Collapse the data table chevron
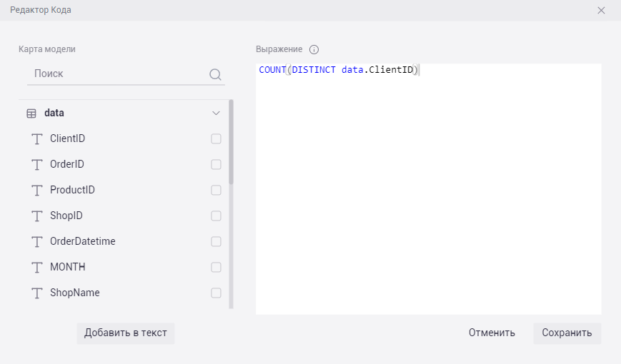The width and height of the screenshot is (621, 364). click(x=216, y=113)
